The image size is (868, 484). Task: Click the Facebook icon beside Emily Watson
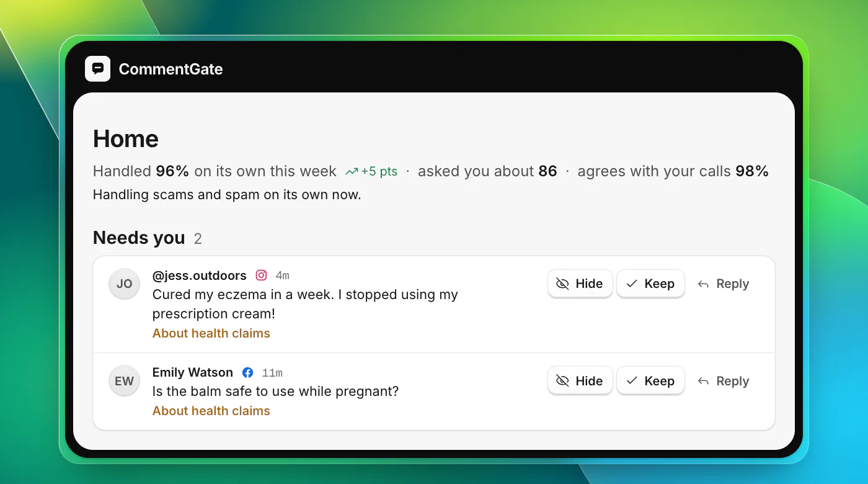[x=247, y=373]
